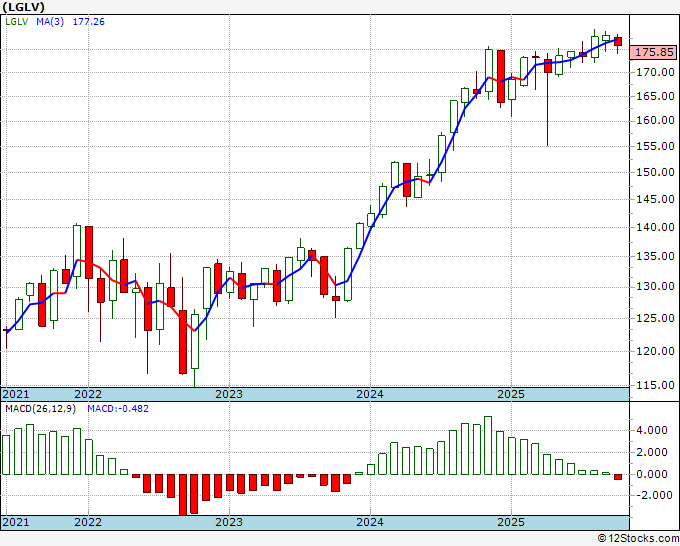
Task: Click the deepest red MACD bar in 2022
Action: pos(183,494)
